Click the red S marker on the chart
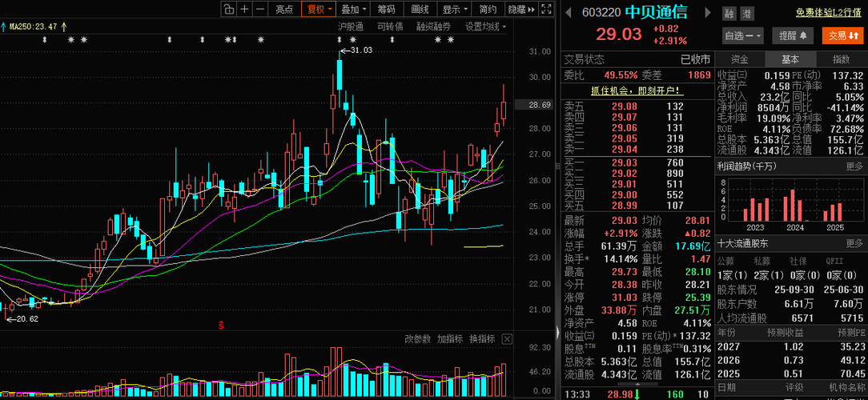This screenshot has height=400, width=868. coord(222,325)
